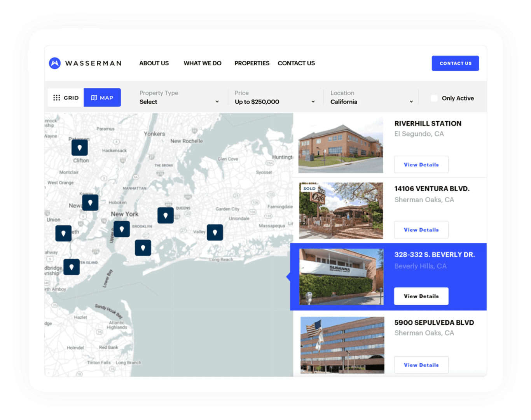531x420 pixels.
Task: Click the blue Contact Us button
Action: pos(455,63)
